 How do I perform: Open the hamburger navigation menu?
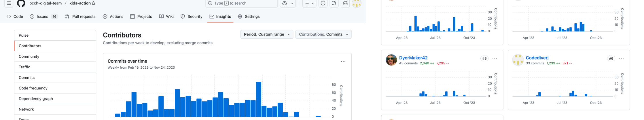9,3
